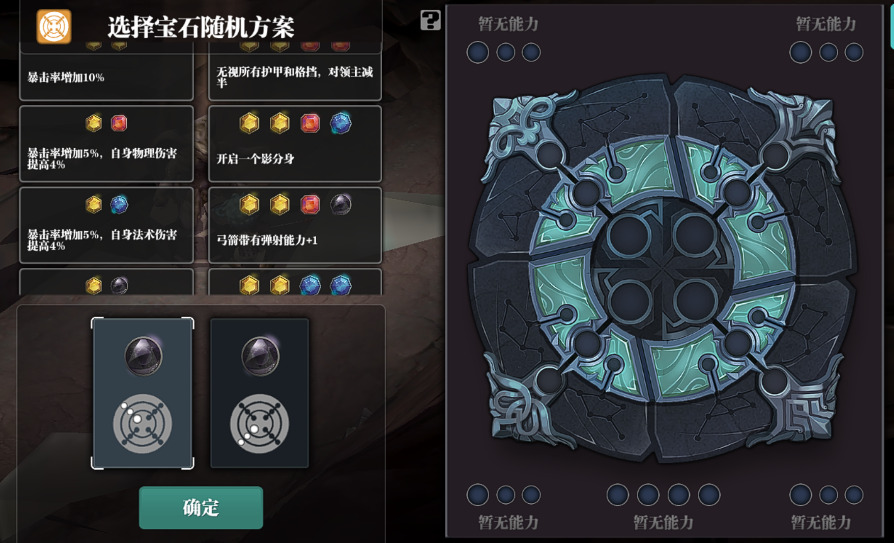Choose the 开启一个影分身 recipe entry
Viewport: 894px width, 543px height.
[295, 144]
